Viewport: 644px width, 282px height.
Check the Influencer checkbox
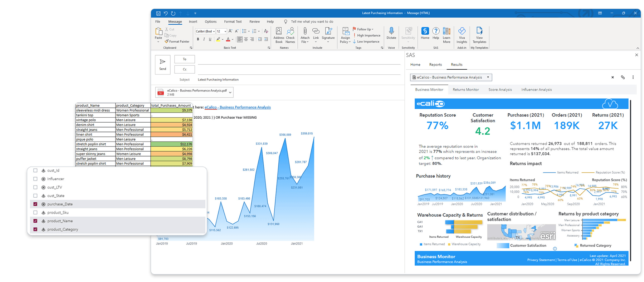click(x=35, y=179)
